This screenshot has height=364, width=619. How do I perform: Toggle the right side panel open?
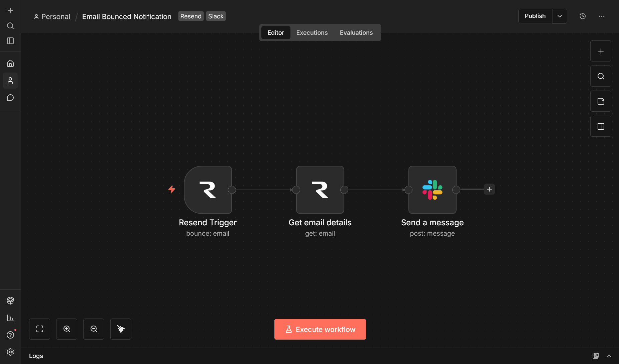click(x=601, y=126)
